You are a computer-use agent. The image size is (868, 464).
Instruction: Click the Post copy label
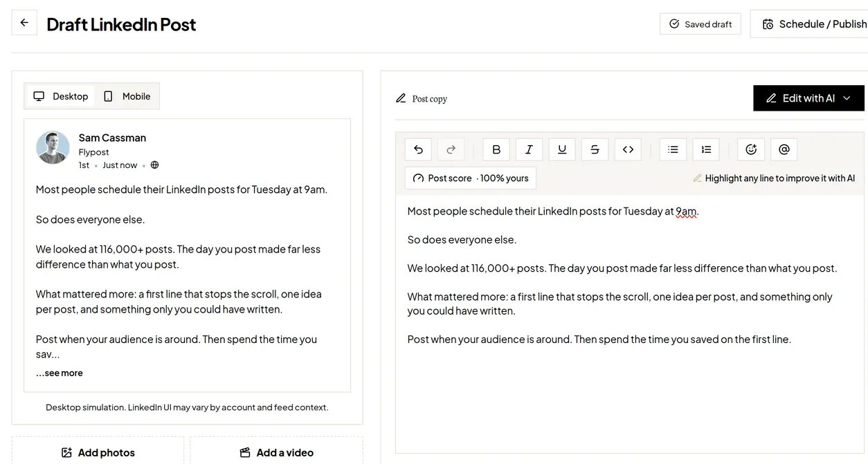430,99
